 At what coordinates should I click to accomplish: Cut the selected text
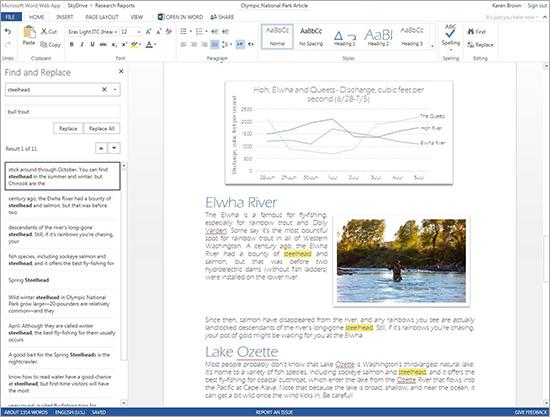[49, 32]
